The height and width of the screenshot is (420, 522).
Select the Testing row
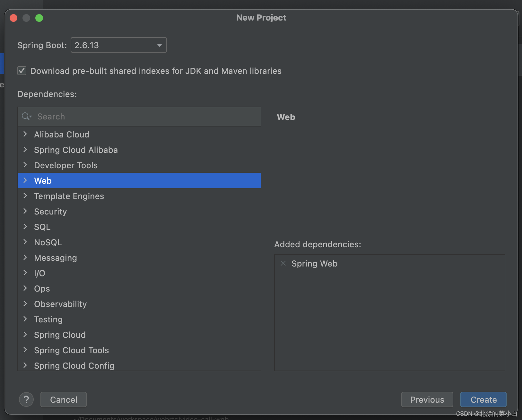(139, 319)
